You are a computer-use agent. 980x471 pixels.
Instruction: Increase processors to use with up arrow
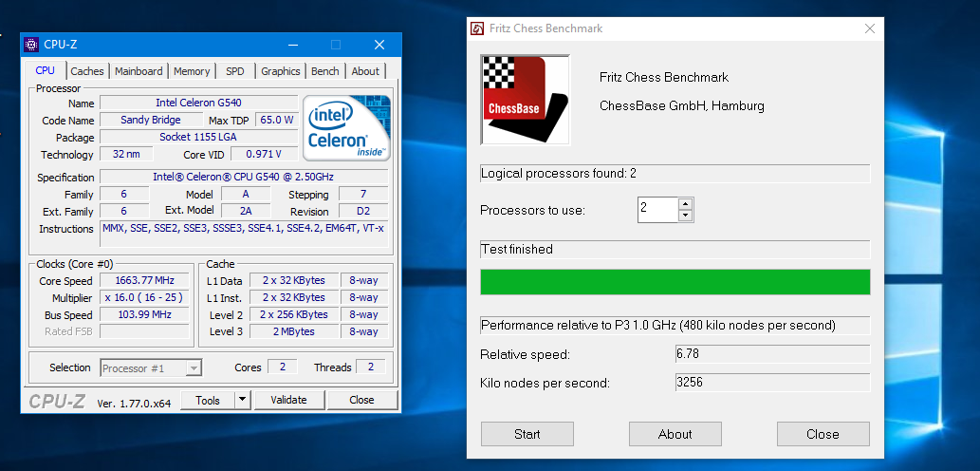click(686, 204)
